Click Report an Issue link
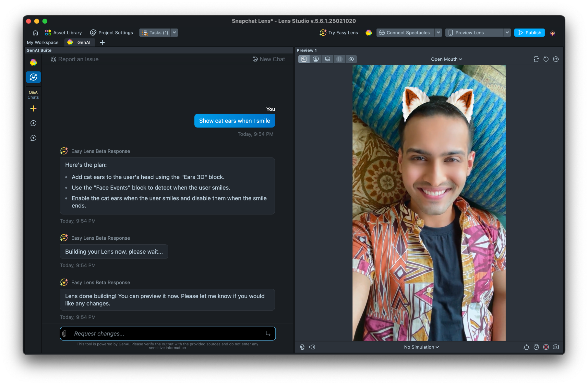Viewport: 588px width, 385px height. pyautogui.click(x=75, y=59)
